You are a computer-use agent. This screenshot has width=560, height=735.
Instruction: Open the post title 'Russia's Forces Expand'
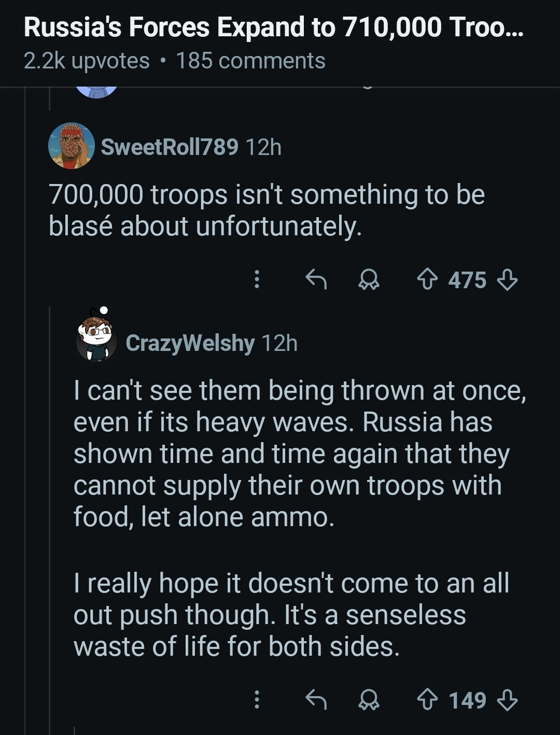(x=274, y=27)
